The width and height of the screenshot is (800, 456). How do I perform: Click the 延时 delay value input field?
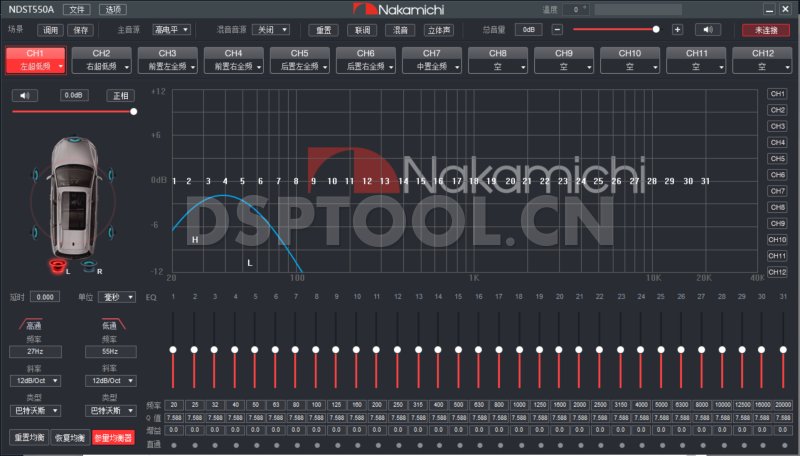click(x=45, y=297)
